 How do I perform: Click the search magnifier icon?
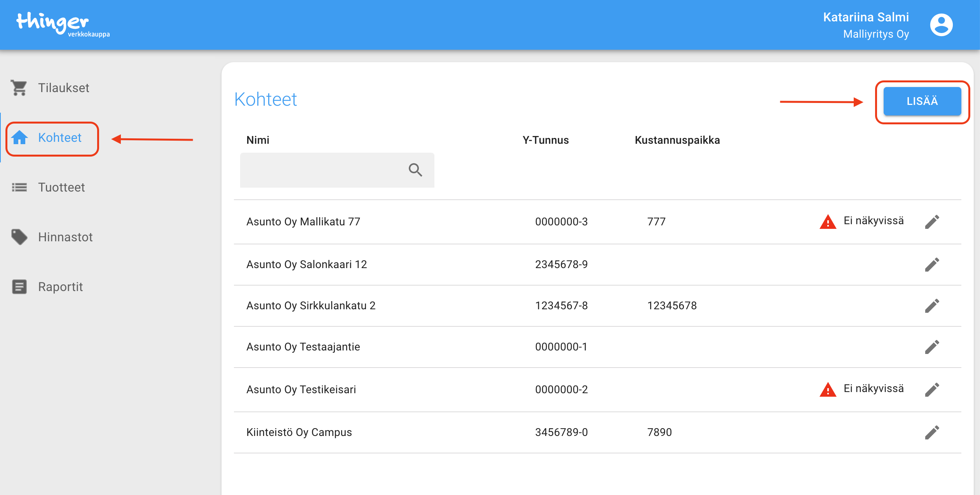[415, 170]
